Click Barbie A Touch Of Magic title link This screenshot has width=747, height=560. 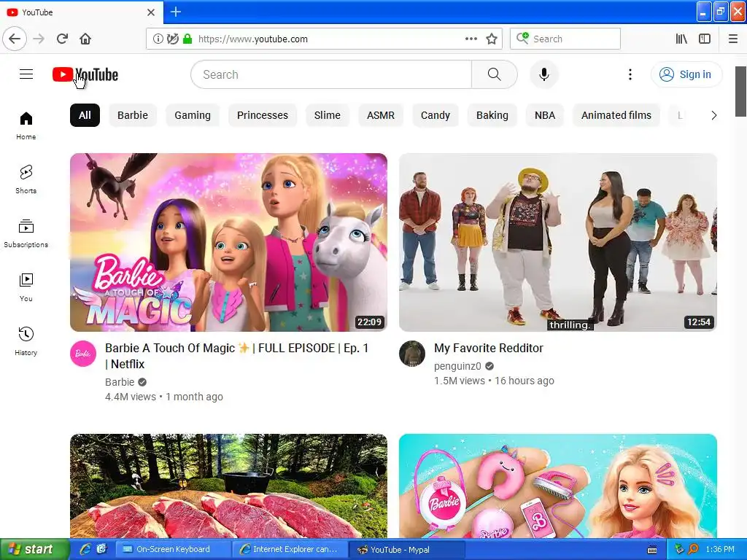pyautogui.click(x=237, y=356)
